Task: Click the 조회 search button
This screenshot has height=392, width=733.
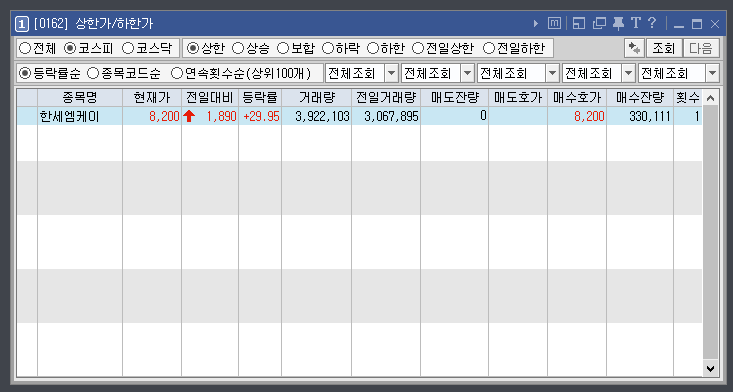Action: 664,48
